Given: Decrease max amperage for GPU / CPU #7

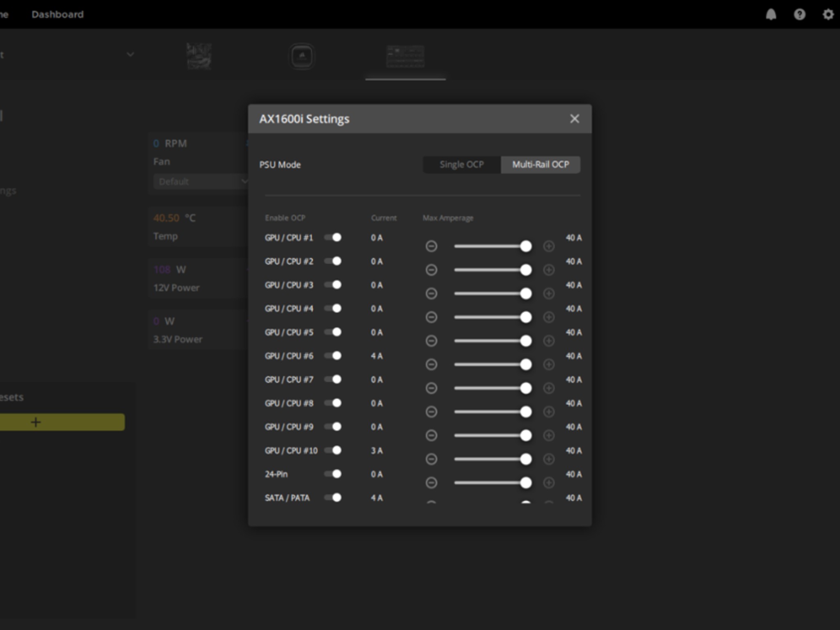Looking at the screenshot, I should coord(431,388).
